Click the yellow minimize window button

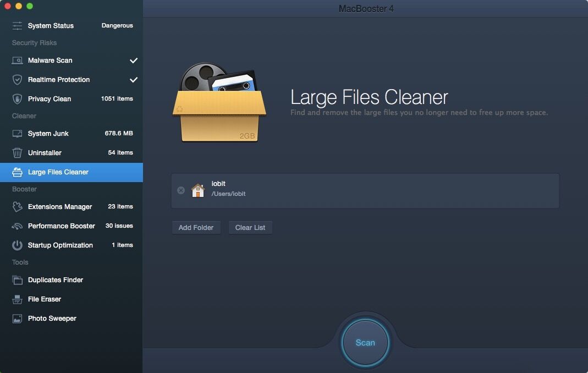click(x=19, y=6)
